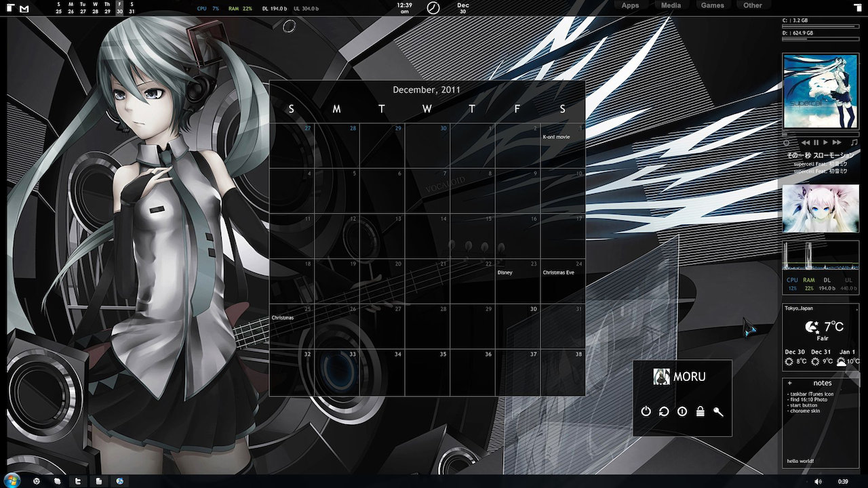Click the Tokyo, Japan weather location
Image resolution: width=868 pixels, height=488 pixels.
point(799,308)
